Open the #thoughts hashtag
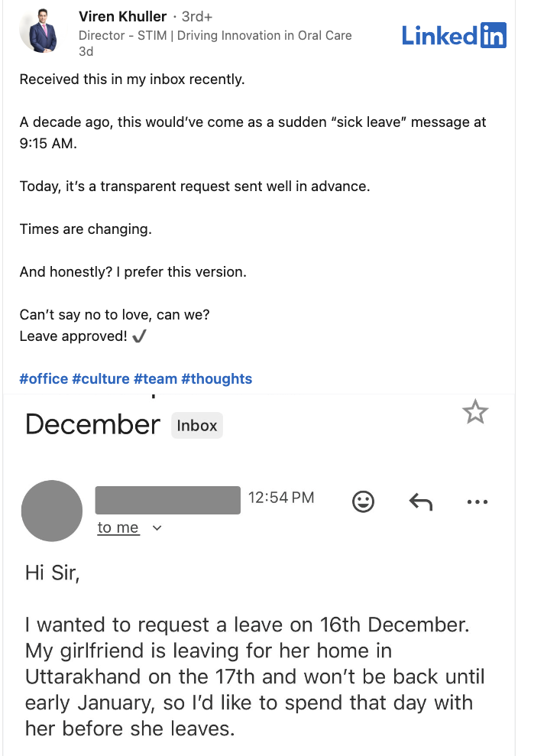This screenshot has height=756, width=547. click(x=216, y=378)
